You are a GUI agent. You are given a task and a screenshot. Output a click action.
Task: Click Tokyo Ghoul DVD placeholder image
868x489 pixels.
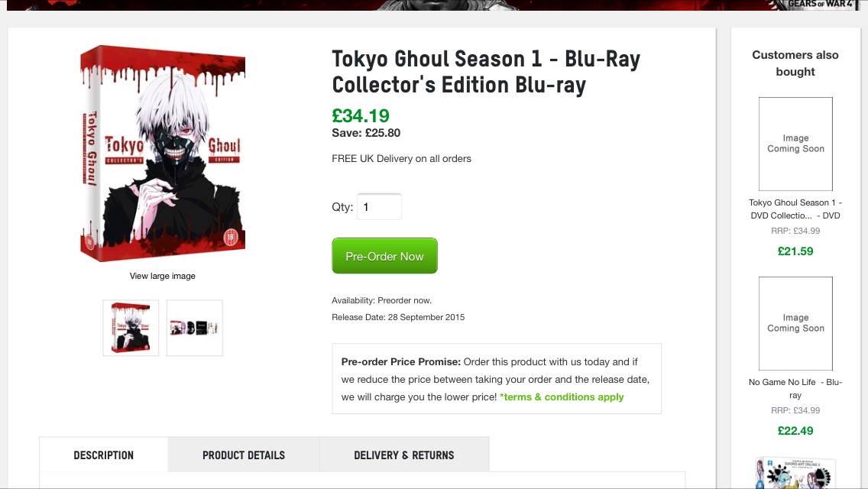[x=795, y=144]
